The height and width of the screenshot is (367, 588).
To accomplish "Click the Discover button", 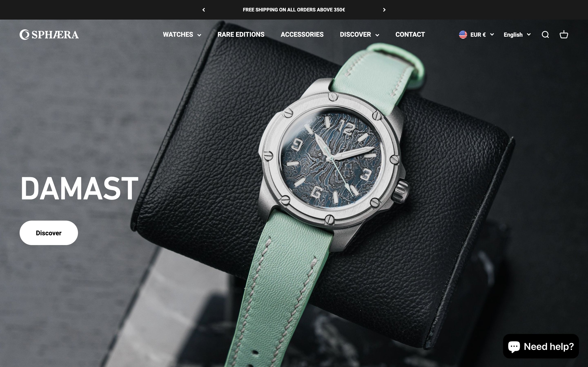I will tap(49, 233).
